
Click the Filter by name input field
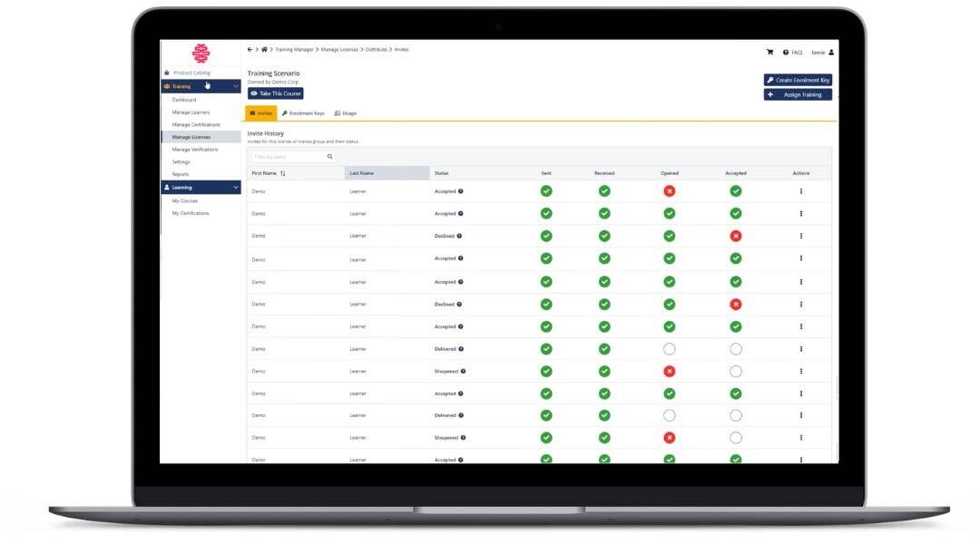coord(287,157)
